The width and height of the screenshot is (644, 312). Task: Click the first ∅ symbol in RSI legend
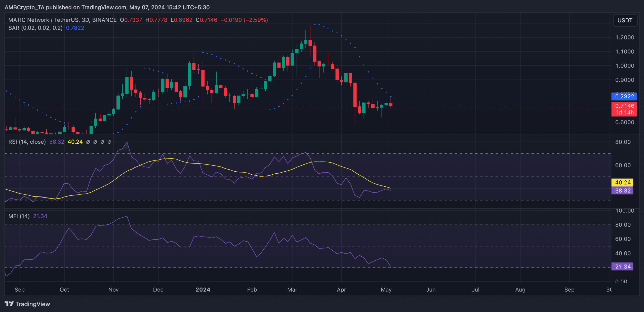pyautogui.click(x=88, y=142)
